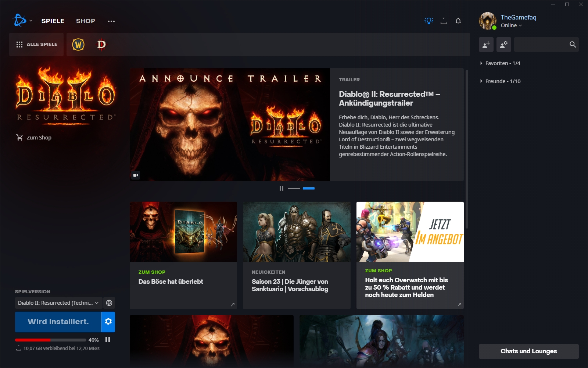
Task: Switch to the Shop tab
Action: pyautogui.click(x=86, y=21)
